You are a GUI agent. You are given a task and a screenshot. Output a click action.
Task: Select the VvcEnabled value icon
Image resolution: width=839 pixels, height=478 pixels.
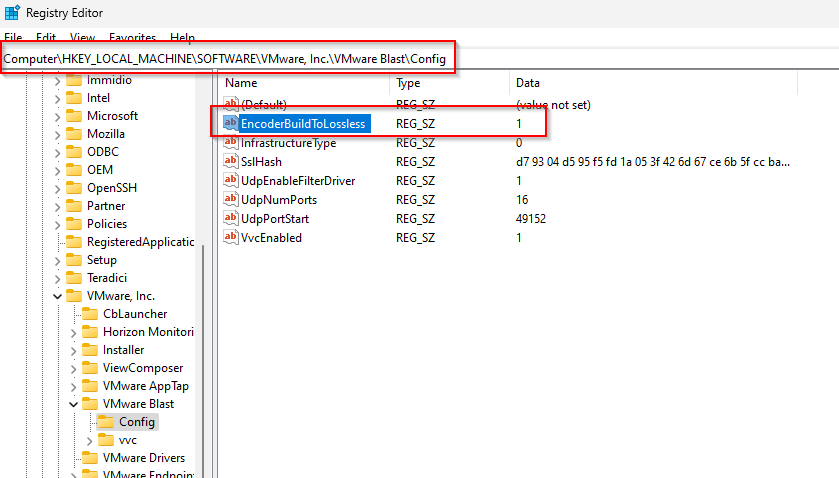coord(230,238)
